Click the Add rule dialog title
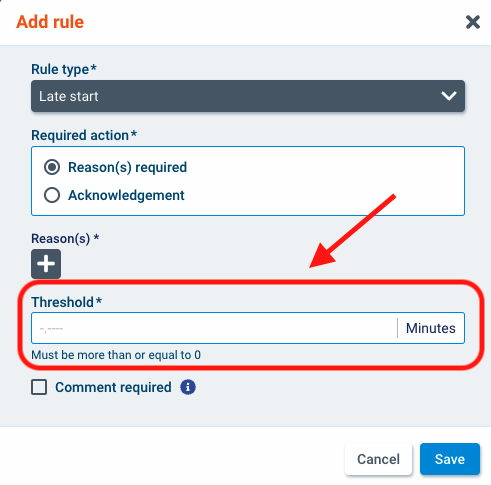This screenshot has width=491, height=485. coord(50,22)
